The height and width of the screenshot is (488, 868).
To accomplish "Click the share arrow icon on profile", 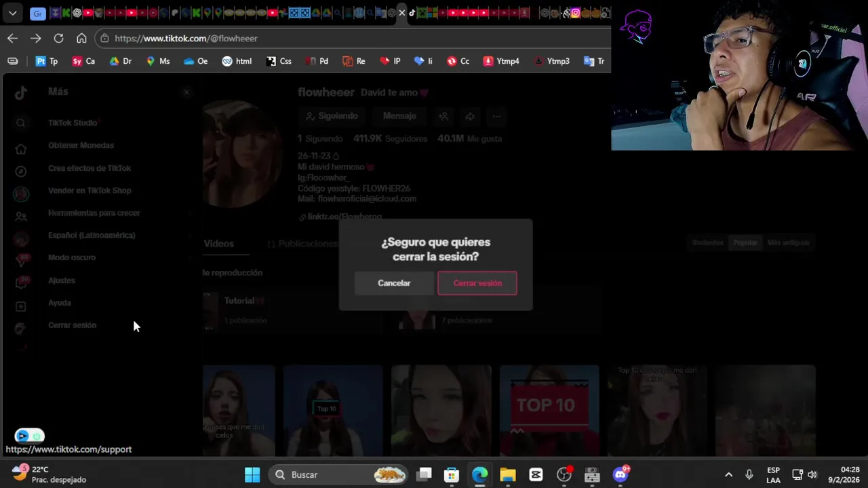I will click(470, 117).
